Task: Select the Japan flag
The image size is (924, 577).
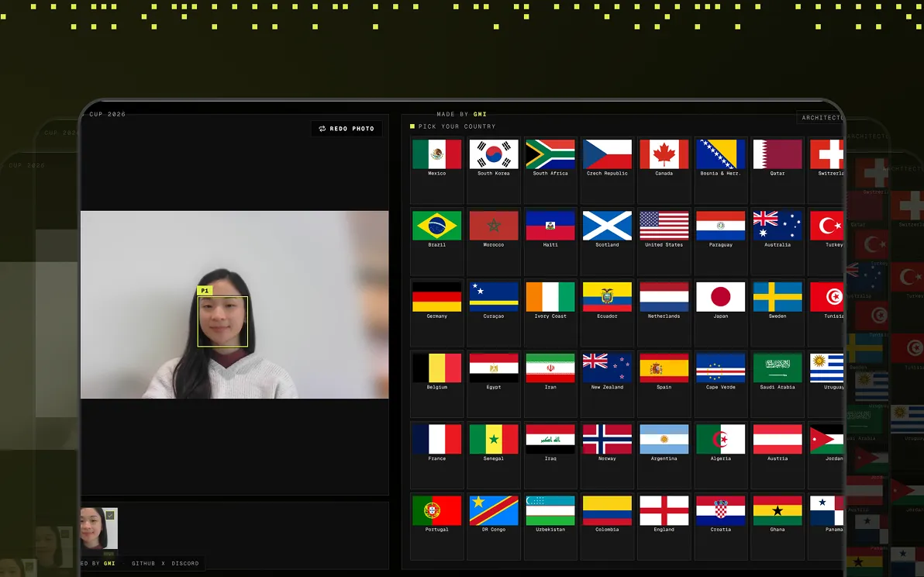Action: (x=721, y=296)
